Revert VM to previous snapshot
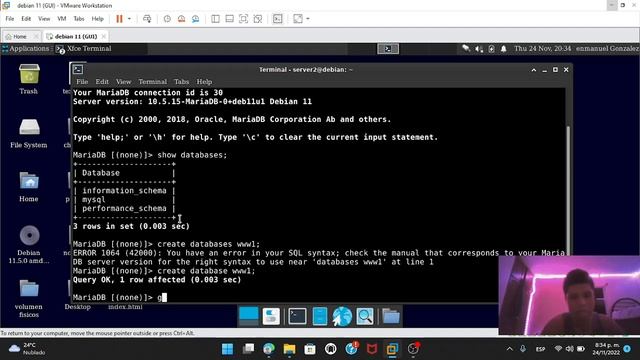This screenshot has width=640, height=360. pyautogui.click(x=181, y=19)
